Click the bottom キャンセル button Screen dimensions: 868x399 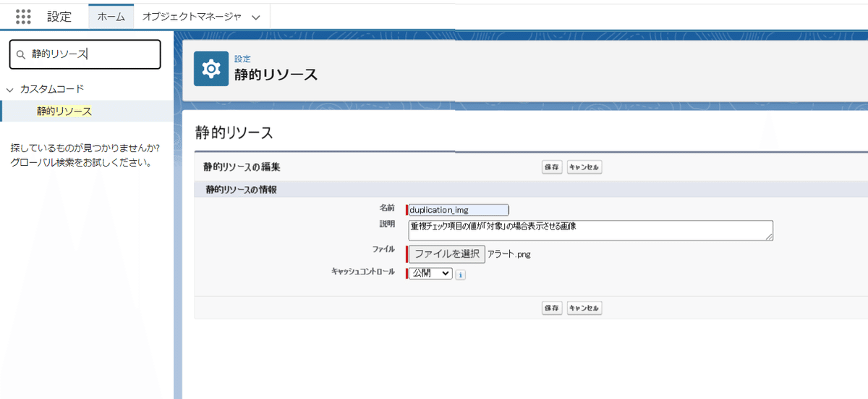click(x=584, y=308)
